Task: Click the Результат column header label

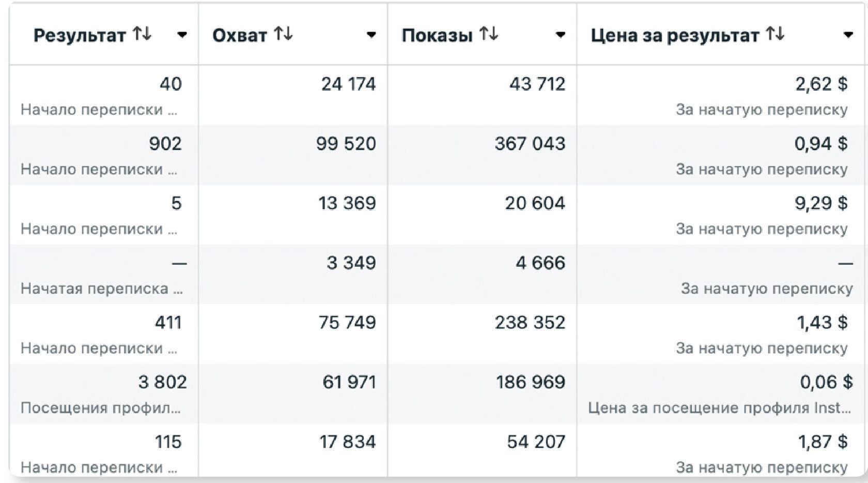Action: (80, 35)
